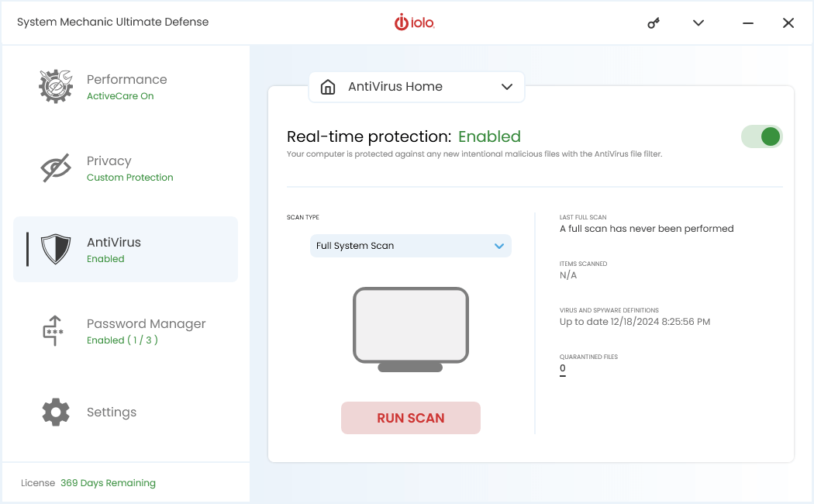Select the AntiVirus shield icon
814x504 pixels.
click(54, 249)
